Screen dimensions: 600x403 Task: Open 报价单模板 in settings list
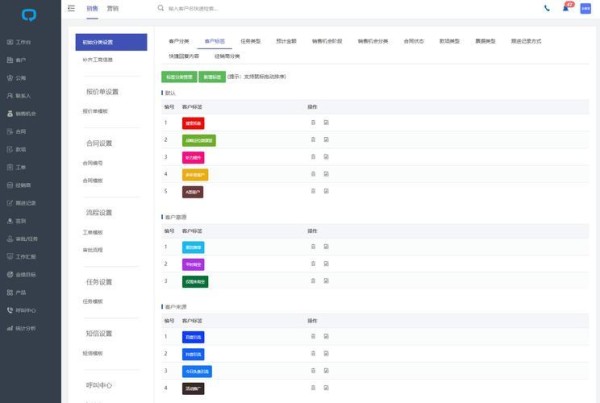(x=96, y=111)
